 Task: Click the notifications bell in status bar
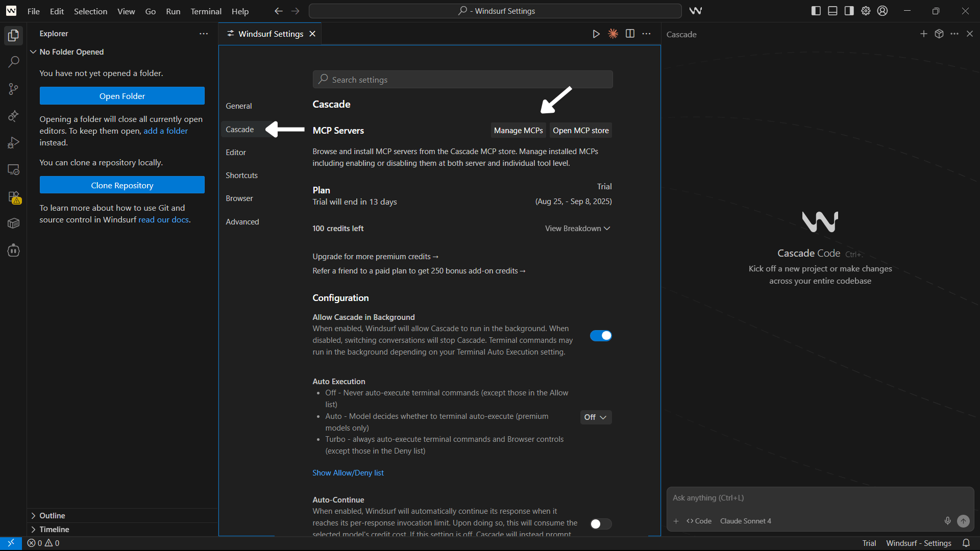point(966,543)
